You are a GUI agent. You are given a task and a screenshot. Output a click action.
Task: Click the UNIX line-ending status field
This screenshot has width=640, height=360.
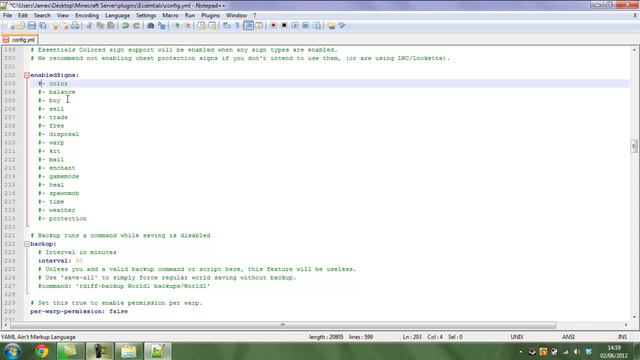point(517,337)
